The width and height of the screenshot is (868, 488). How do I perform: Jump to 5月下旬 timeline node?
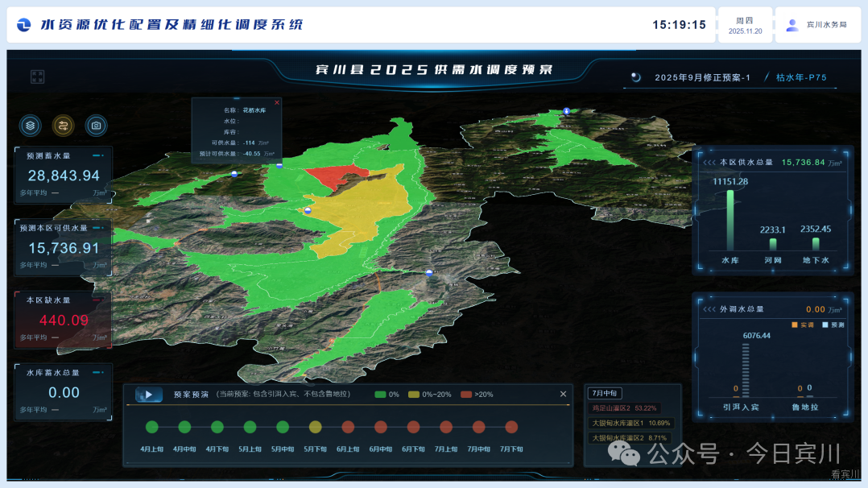(315, 427)
